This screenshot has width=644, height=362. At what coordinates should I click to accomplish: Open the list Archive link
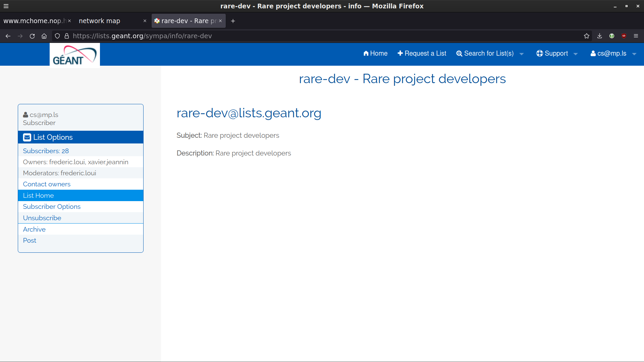(x=34, y=229)
